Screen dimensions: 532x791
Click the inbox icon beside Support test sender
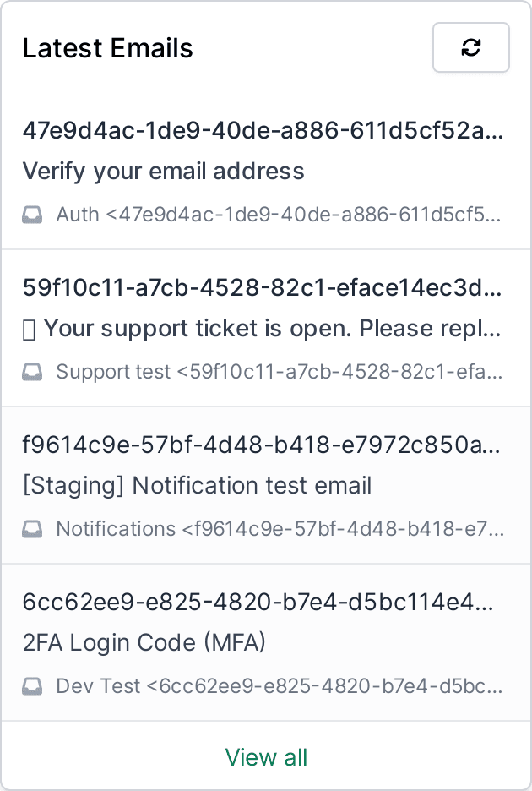[32, 371]
